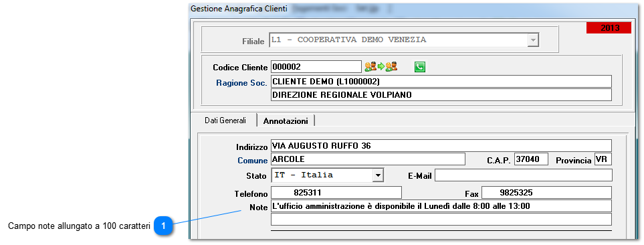Click the empty E-Mail field
Viewport: 644px width, 245px height.
click(523, 175)
